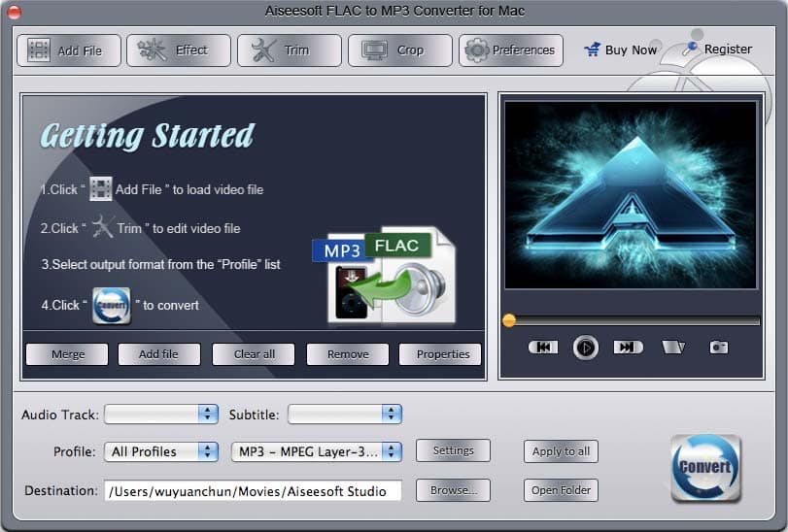
Task: Open the Trim tool in toolbar
Action: coord(290,50)
